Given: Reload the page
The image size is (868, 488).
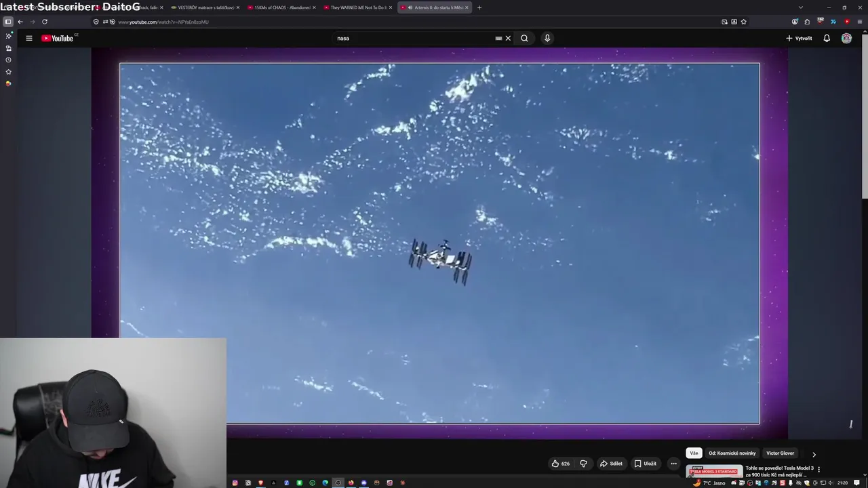Looking at the screenshot, I should pyautogui.click(x=45, y=22).
